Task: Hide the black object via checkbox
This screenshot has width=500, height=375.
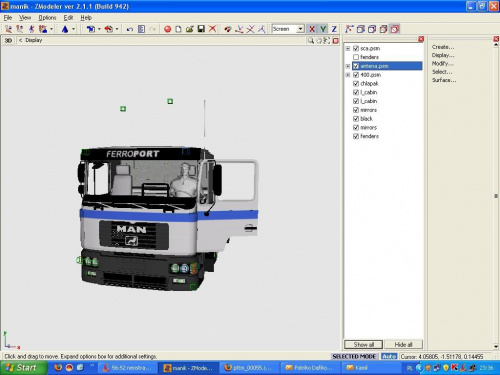Action: [x=356, y=119]
